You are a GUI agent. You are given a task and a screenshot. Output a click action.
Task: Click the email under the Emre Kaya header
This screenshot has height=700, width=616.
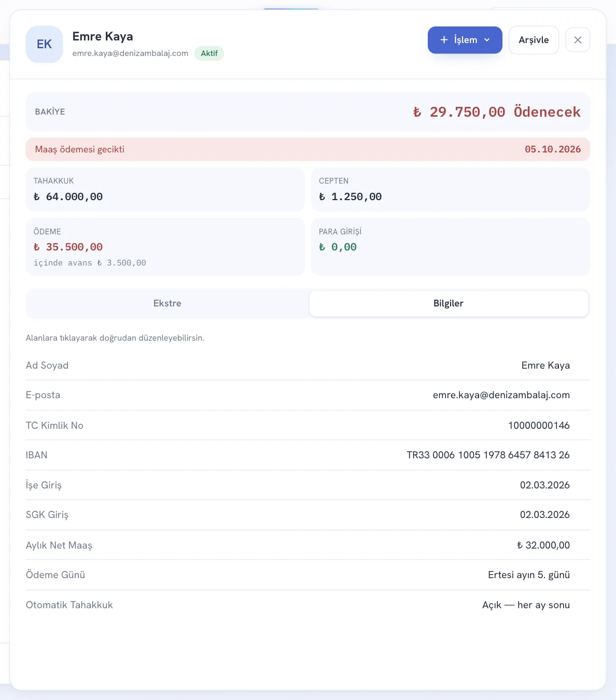click(130, 53)
